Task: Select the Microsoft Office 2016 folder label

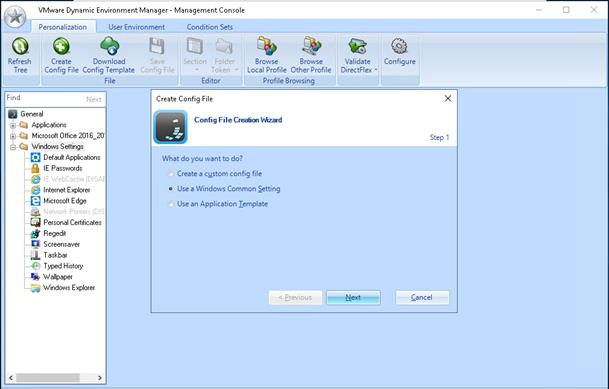Action: [x=68, y=135]
